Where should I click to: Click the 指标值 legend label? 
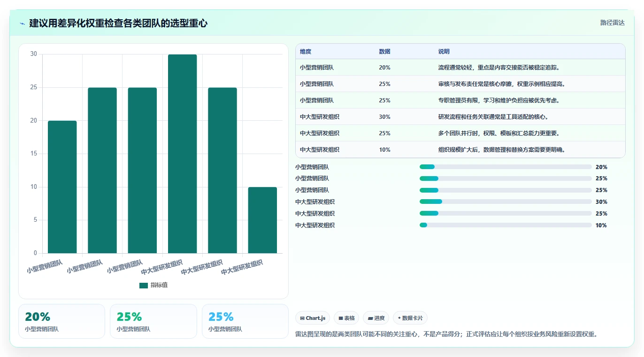tap(159, 286)
